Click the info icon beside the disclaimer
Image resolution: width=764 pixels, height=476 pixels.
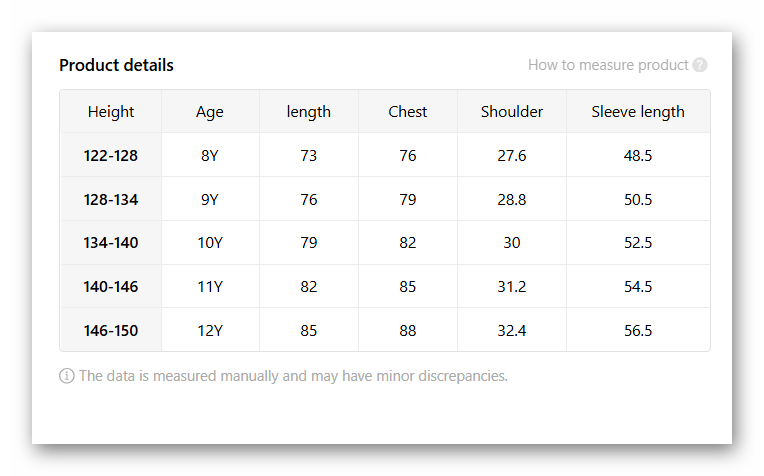tap(67, 376)
